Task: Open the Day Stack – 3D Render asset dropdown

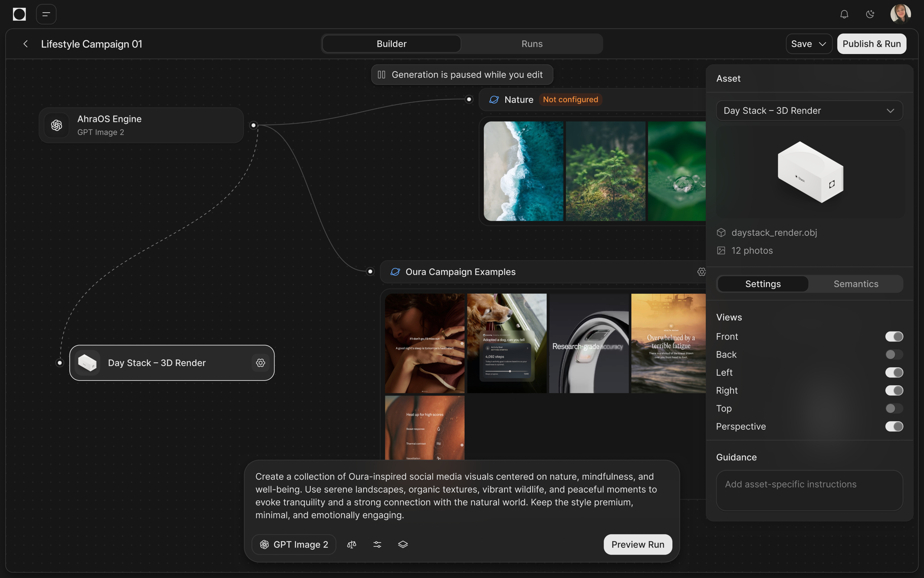Action: [809, 111]
